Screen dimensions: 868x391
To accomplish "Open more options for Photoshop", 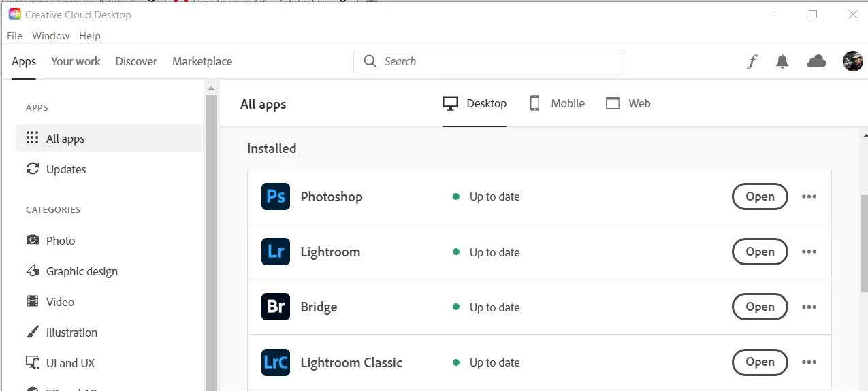I will click(809, 197).
